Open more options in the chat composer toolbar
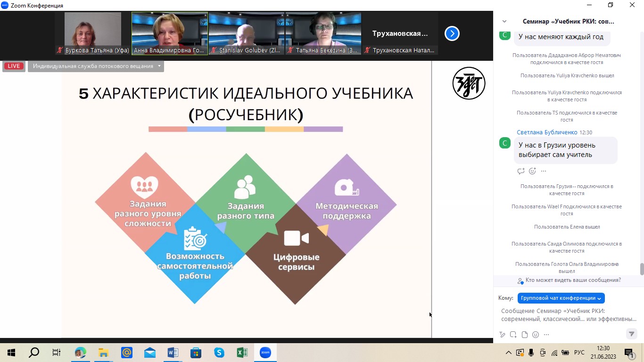644x362 pixels. coord(547,335)
